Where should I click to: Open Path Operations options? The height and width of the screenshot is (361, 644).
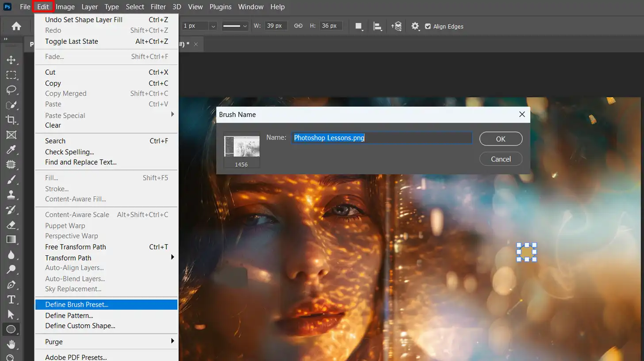359,26
